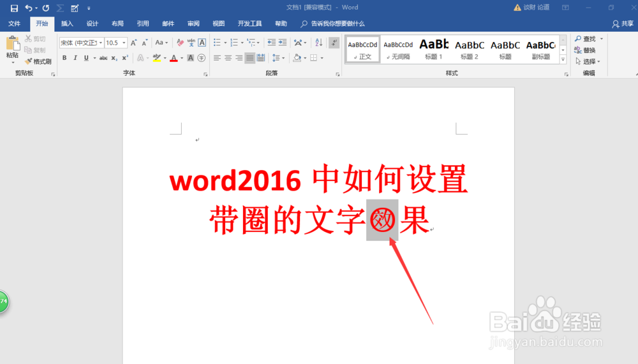This screenshot has height=364, width=638.
Task: Toggle show paragraph marks
Action: click(334, 43)
